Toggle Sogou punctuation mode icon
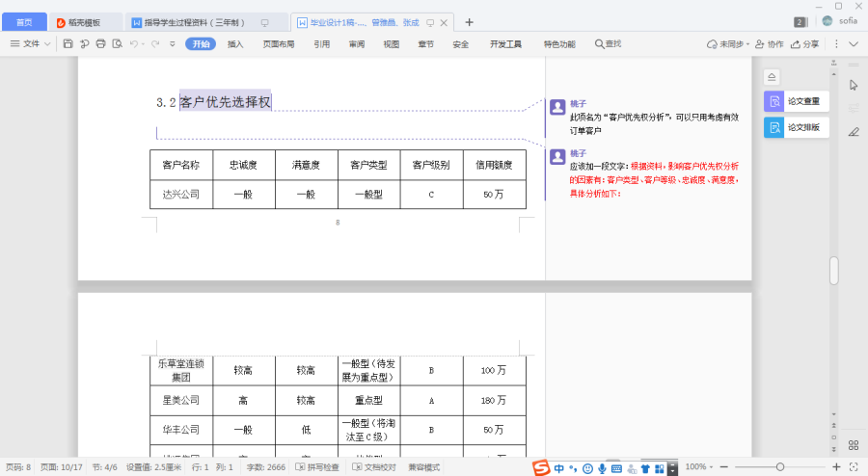Image resolution: width=868 pixels, height=476 pixels. point(573,469)
